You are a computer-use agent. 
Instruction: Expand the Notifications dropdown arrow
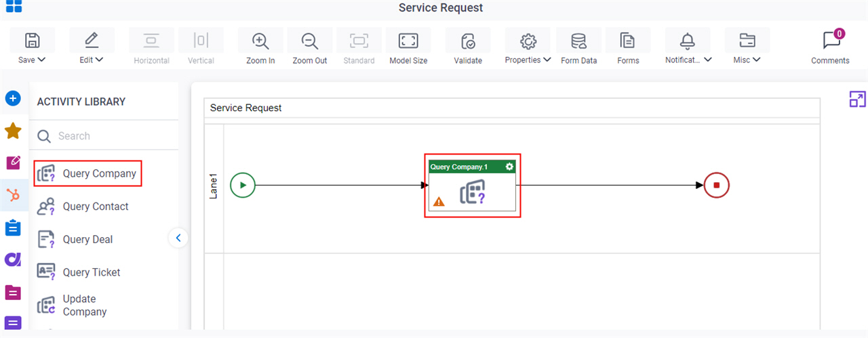point(708,60)
